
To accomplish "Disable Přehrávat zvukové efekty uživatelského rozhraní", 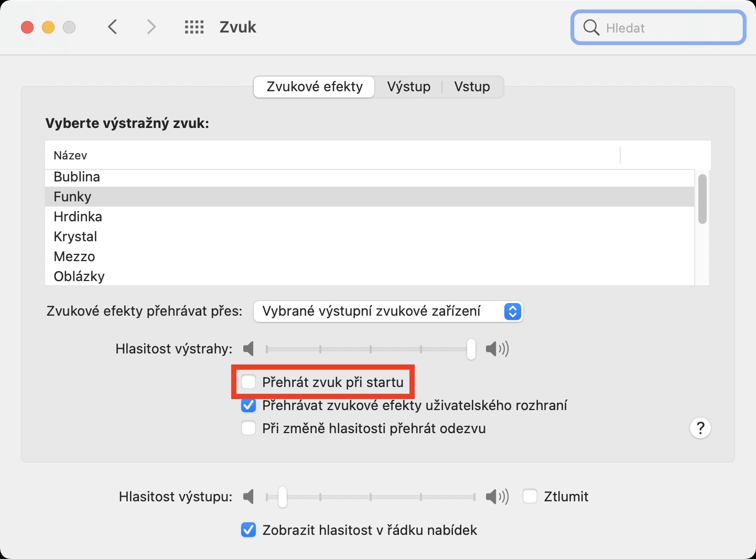I will (249, 405).
